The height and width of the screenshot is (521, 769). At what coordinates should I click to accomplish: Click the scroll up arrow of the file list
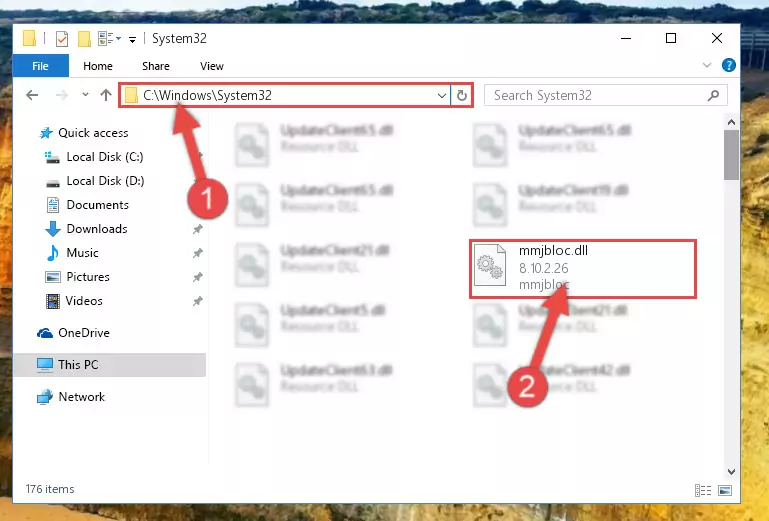point(731,122)
